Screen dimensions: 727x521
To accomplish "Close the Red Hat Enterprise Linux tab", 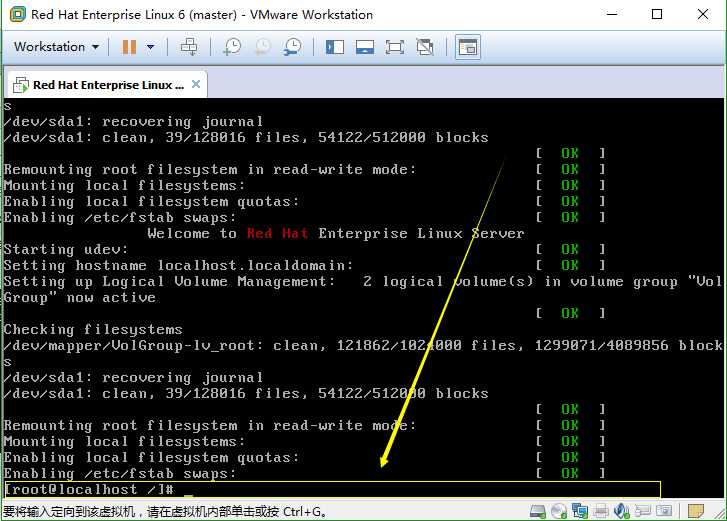I will click(x=196, y=84).
